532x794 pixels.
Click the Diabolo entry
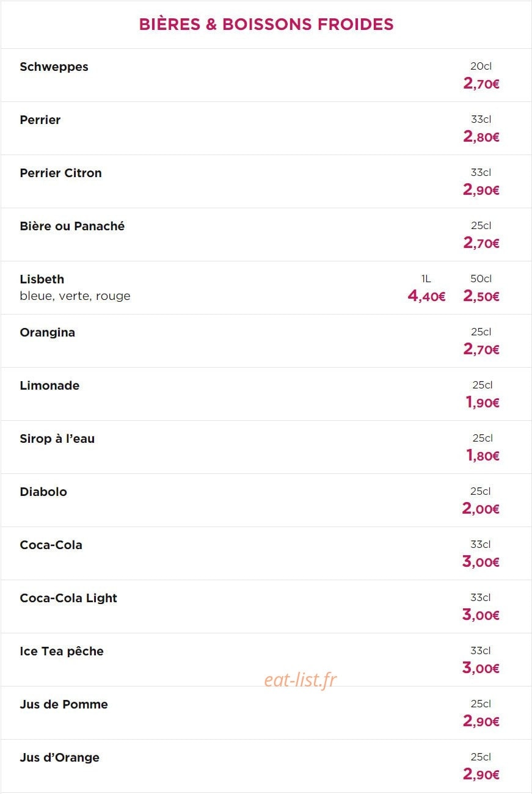pyautogui.click(x=43, y=492)
